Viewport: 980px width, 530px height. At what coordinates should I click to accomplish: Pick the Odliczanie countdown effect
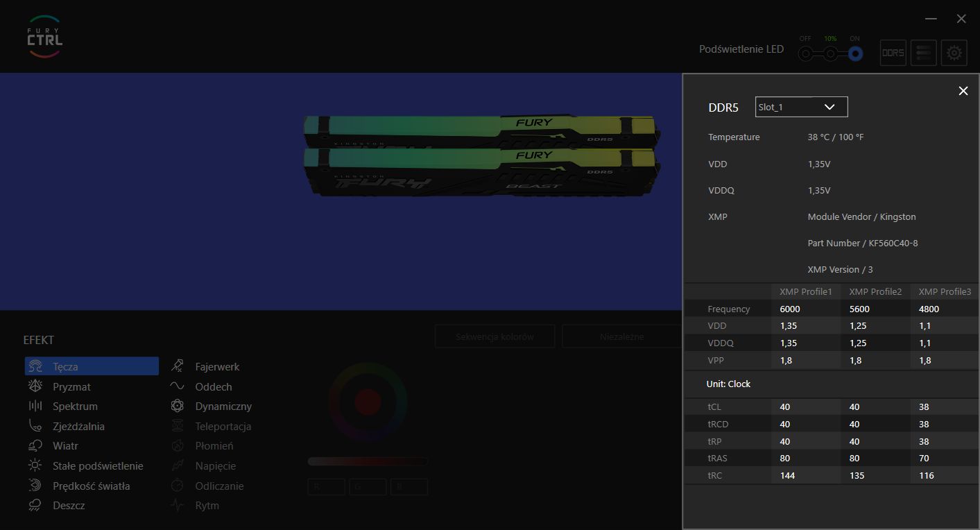(x=219, y=486)
